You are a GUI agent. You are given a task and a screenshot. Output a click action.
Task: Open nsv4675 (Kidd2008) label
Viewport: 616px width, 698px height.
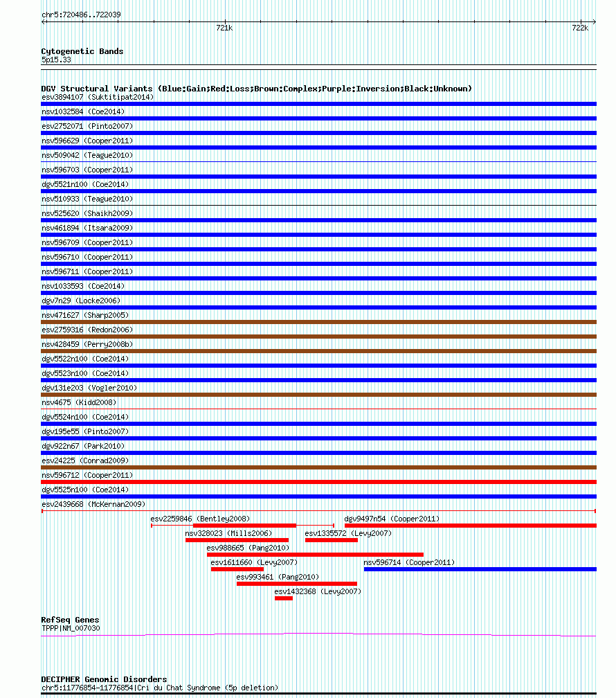[79, 402]
